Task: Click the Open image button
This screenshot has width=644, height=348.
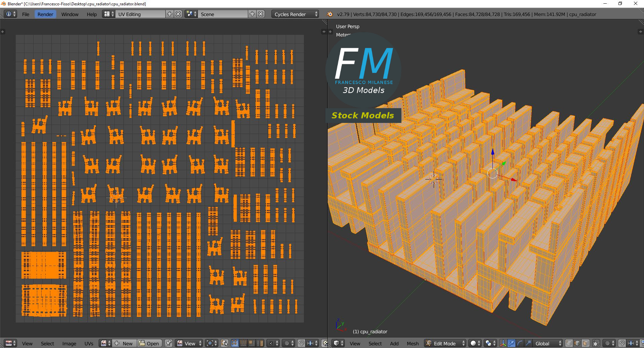Action: tap(150, 343)
